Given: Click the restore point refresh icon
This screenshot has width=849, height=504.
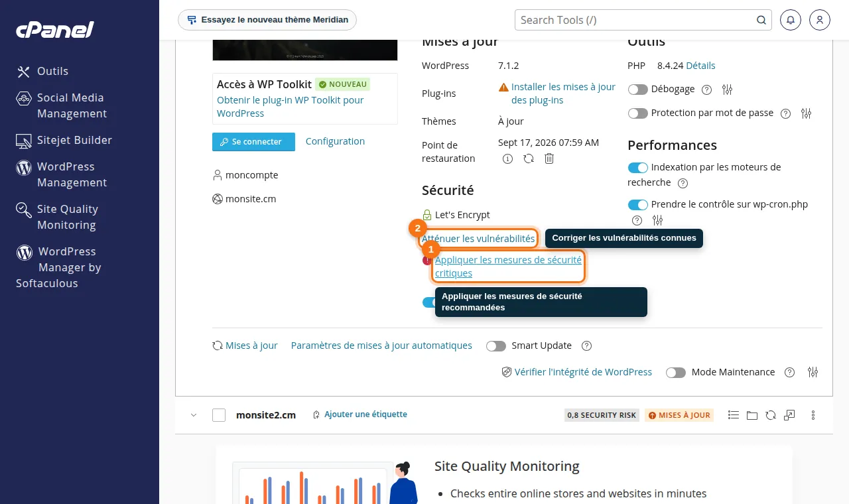Looking at the screenshot, I should pyautogui.click(x=529, y=158).
